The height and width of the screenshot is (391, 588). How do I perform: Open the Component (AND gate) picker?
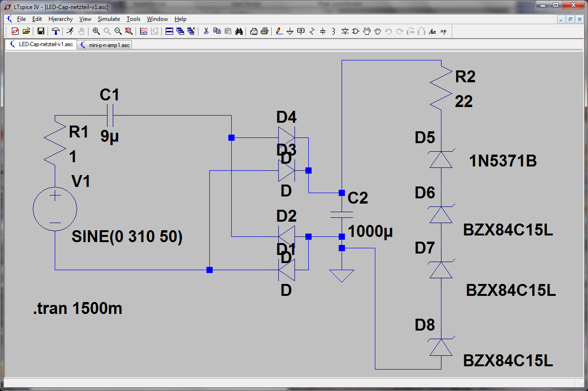tap(356, 31)
